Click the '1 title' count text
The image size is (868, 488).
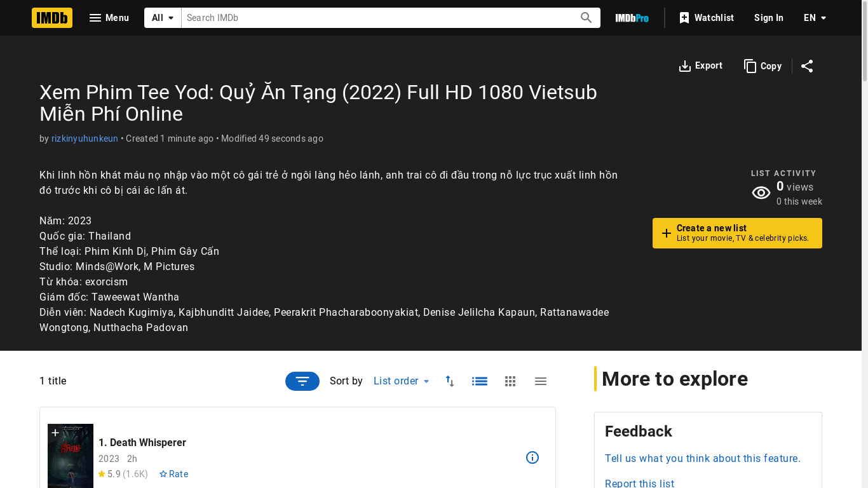53,381
